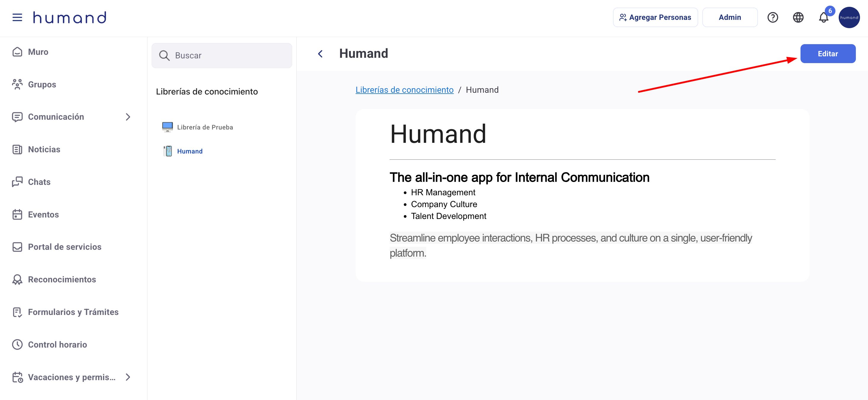Screen dimensions: 868x400
Task: Click the Humand library phone icon
Action: 168,151
